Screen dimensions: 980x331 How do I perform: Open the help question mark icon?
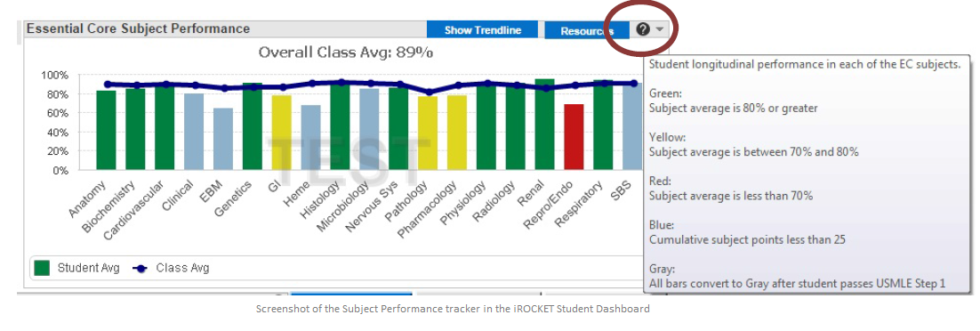(642, 29)
